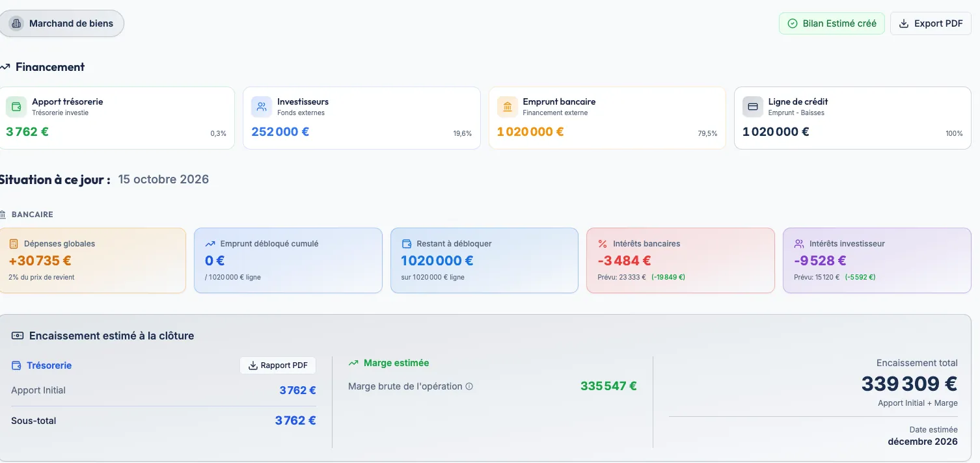Viewport: 980px width, 463px height.
Task: Click the 252 000 € Investisseurs amount
Action: point(280,131)
